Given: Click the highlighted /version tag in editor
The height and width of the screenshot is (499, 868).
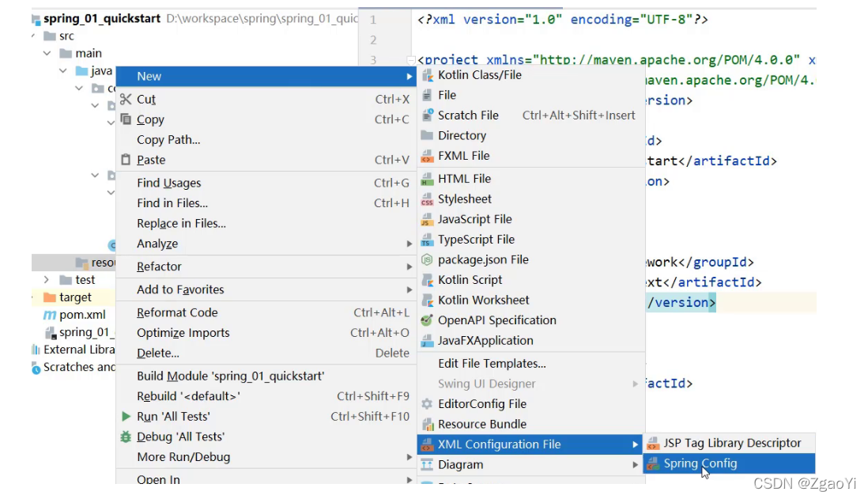Looking at the screenshot, I should (x=681, y=302).
